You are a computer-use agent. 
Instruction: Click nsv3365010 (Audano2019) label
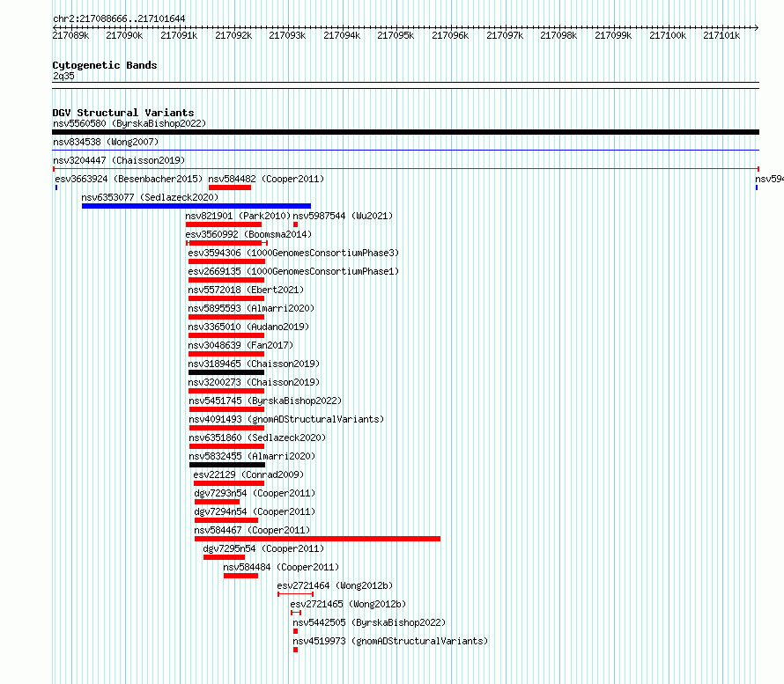click(248, 327)
